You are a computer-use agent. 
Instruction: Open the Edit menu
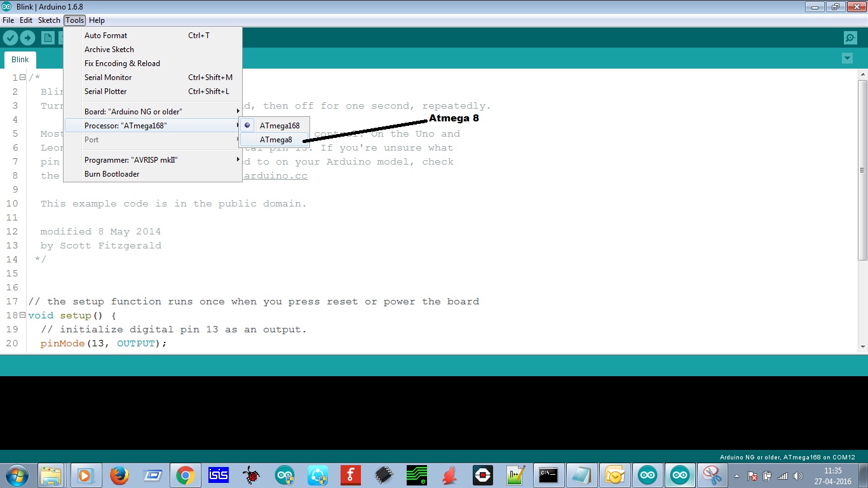tap(26, 20)
